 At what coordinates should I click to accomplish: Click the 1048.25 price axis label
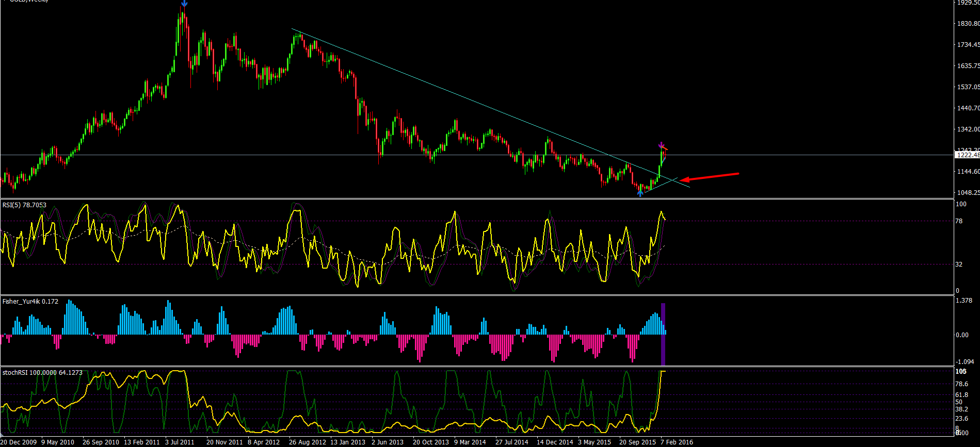pyautogui.click(x=968, y=193)
